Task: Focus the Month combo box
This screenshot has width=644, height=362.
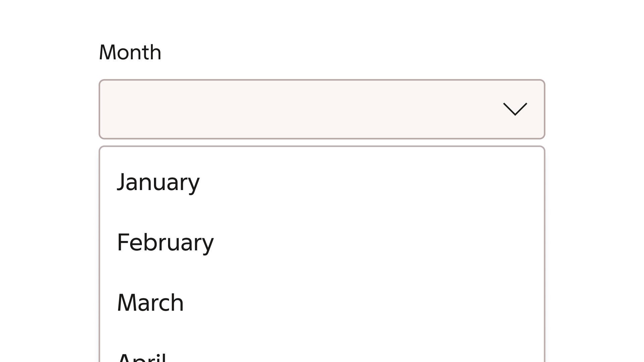Action: pos(322,109)
